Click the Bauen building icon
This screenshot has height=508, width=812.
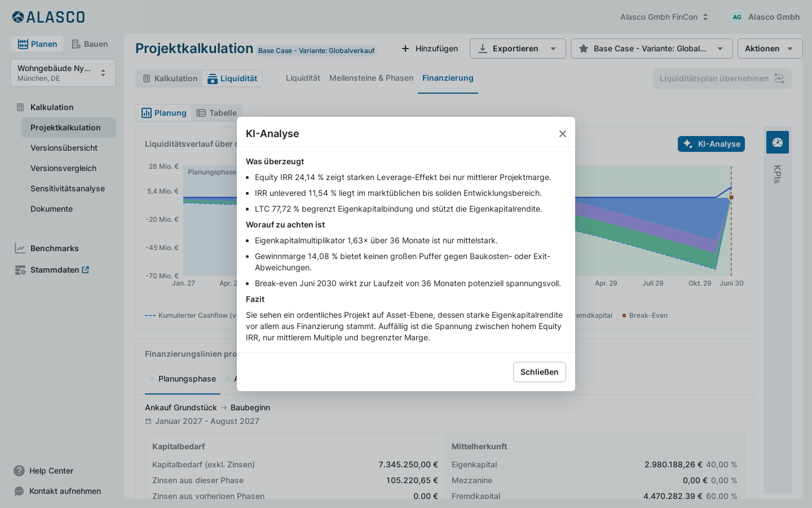[x=76, y=44]
